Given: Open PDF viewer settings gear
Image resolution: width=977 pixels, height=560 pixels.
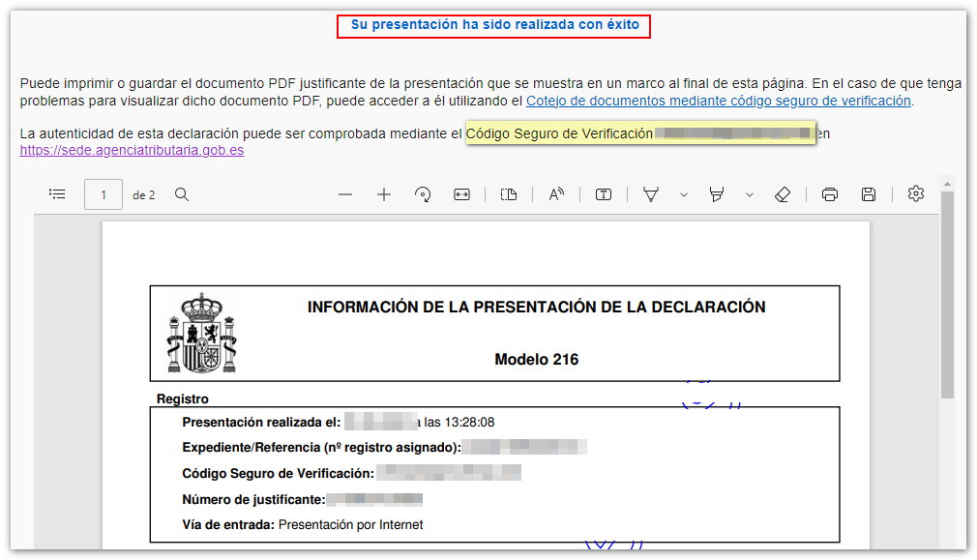Looking at the screenshot, I should pyautogui.click(x=916, y=194).
